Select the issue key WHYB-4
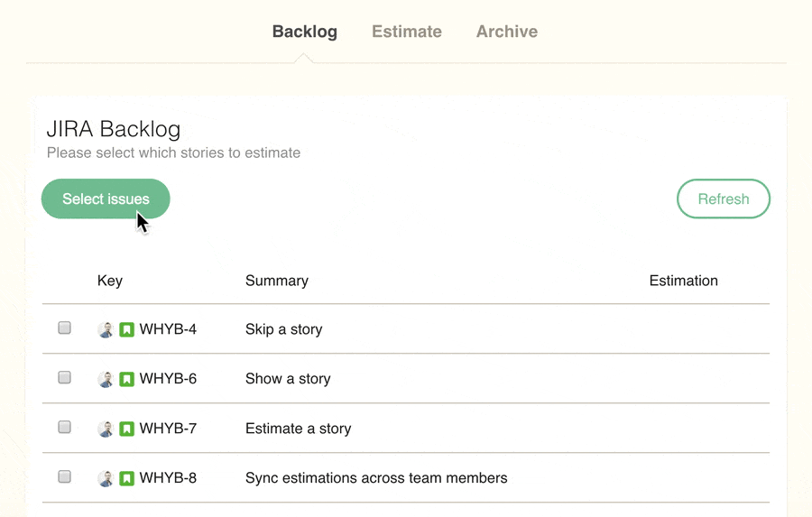The height and width of the screenshot is (517, 812). 168,329
